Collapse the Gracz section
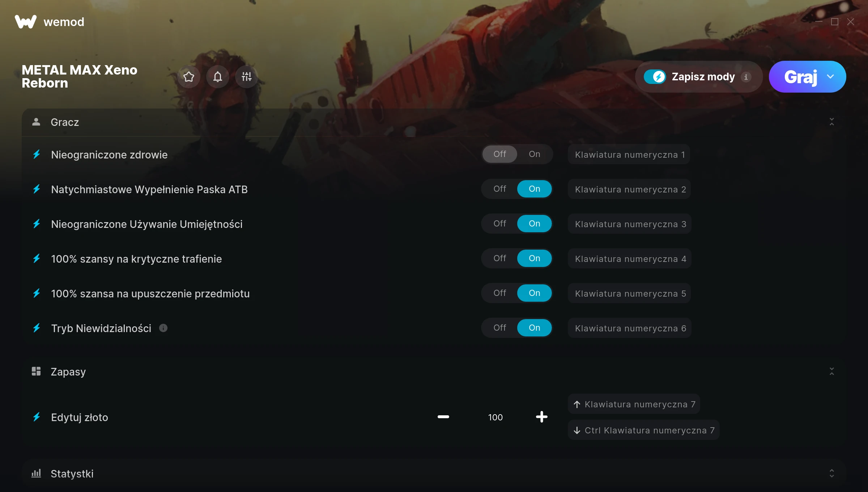This screenshot has height=492, width=868. 832,122
